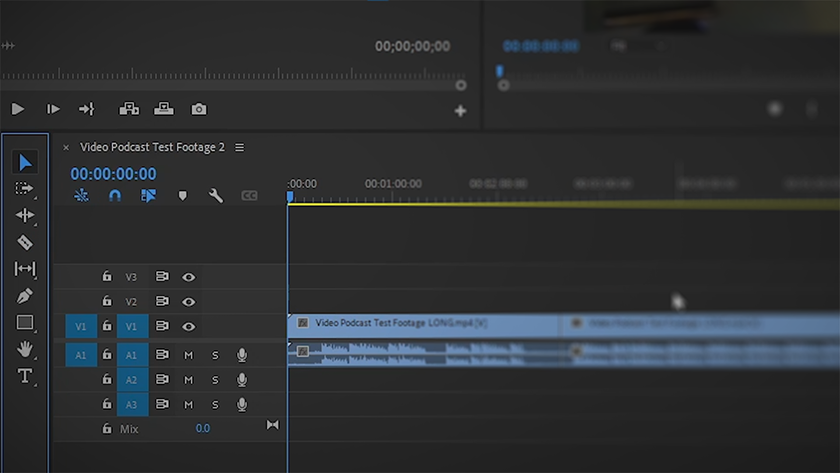Select the Pen tool
Viewport: 840px width, 473px height.
point(25,296)
